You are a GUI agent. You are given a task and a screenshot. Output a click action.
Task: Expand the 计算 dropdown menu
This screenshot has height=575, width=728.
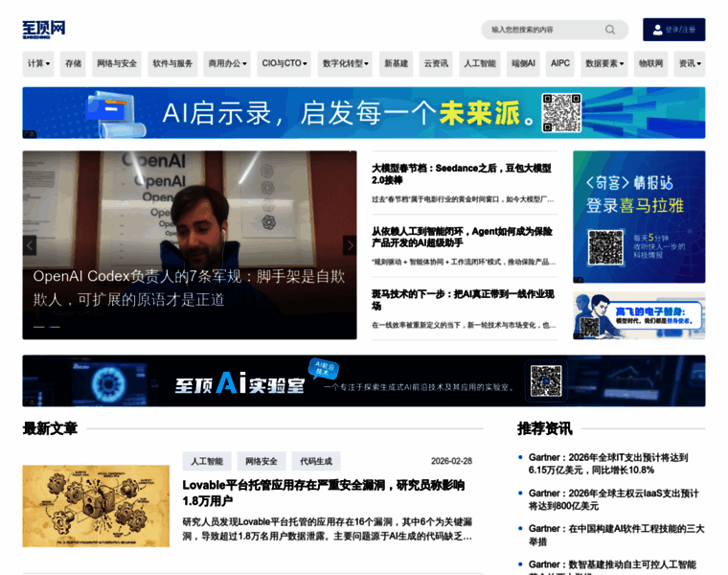[x=39, y=64]
